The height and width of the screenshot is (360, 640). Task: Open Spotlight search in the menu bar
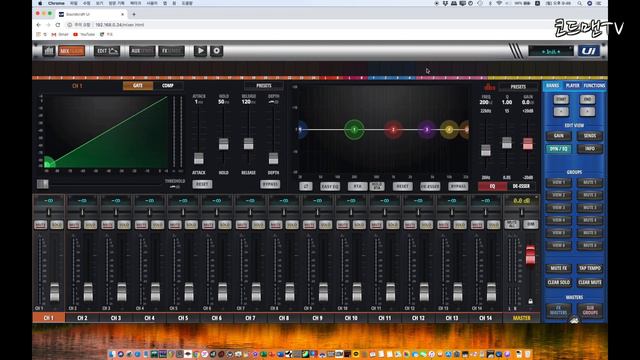pos(579,3)
